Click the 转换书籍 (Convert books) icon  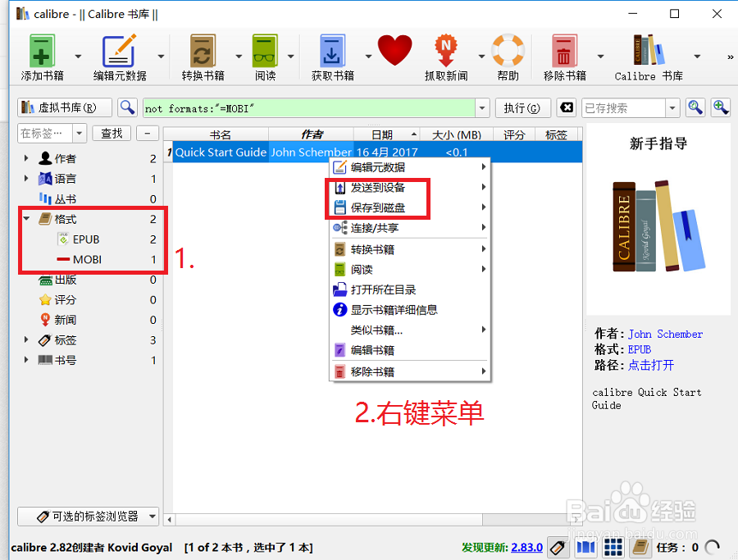coord(202,51)
